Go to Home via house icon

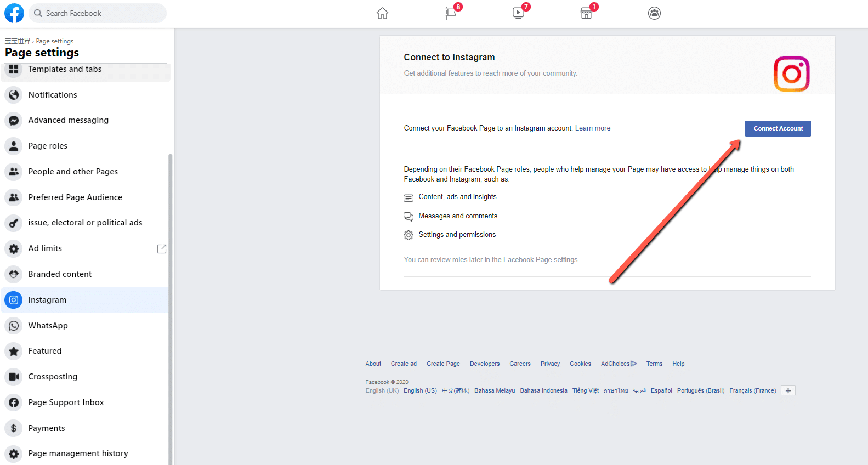coord(382,13)
